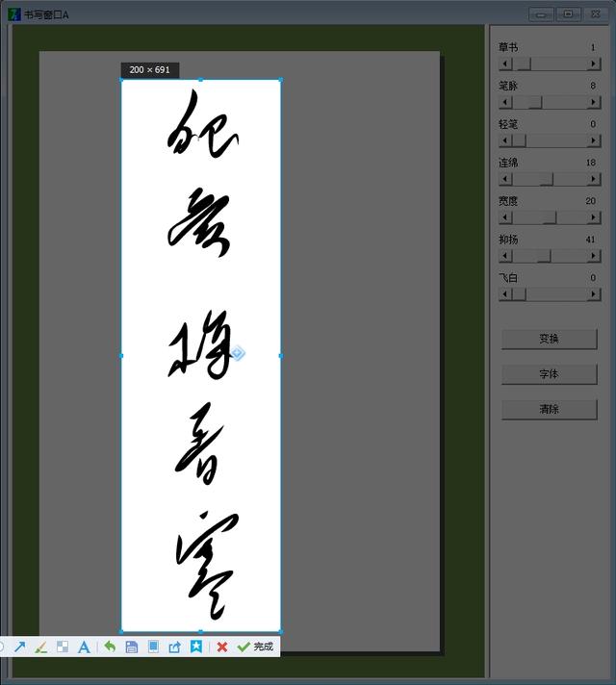616x685 pixels.
Task: Undo last annotation with green arrow
Action: click(110, 647)
